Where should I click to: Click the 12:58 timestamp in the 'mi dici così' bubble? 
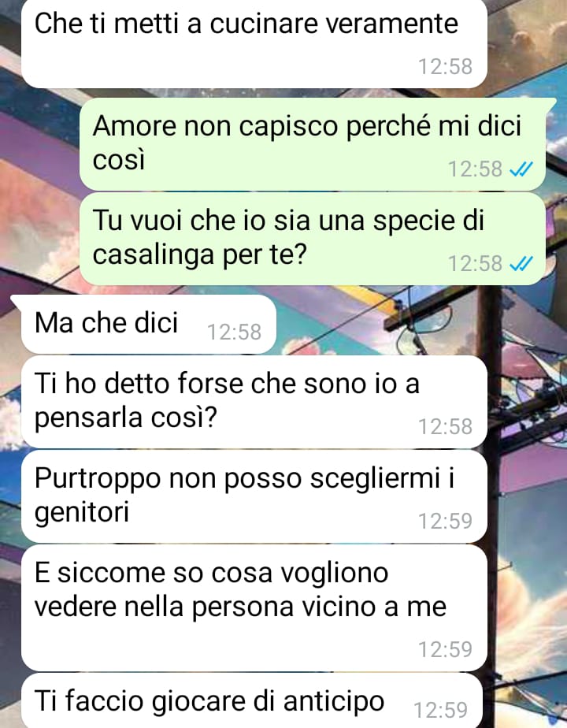coord(475,169)
